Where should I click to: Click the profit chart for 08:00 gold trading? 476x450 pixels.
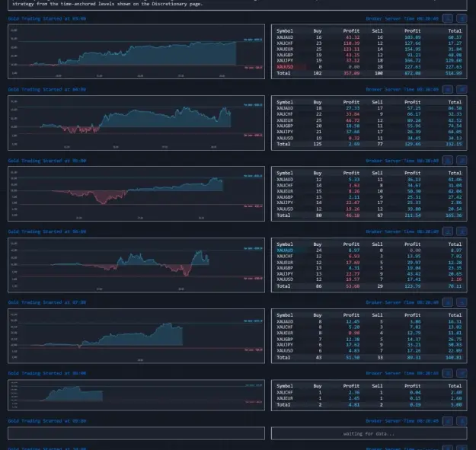click(x=136, y=395)
